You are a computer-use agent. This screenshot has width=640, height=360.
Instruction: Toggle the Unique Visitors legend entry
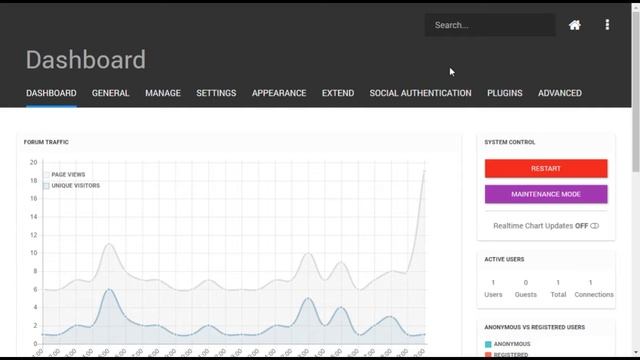click(71, 185)
